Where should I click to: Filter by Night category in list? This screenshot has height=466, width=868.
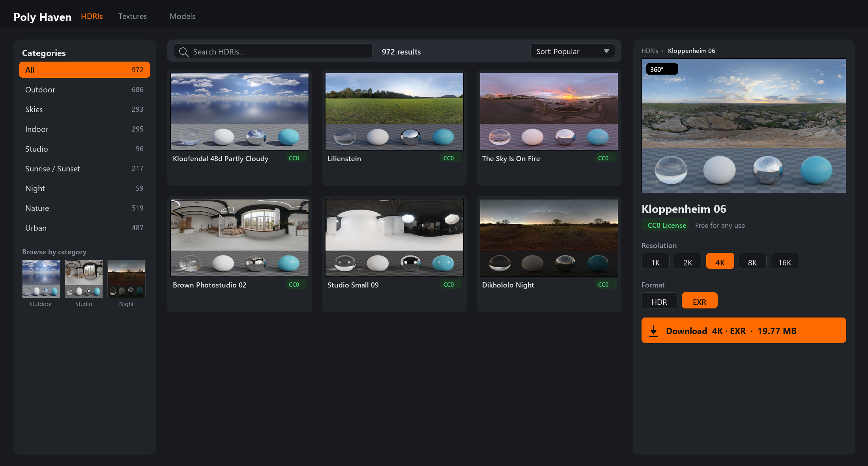pyautogui.click(x=84, y=188)
